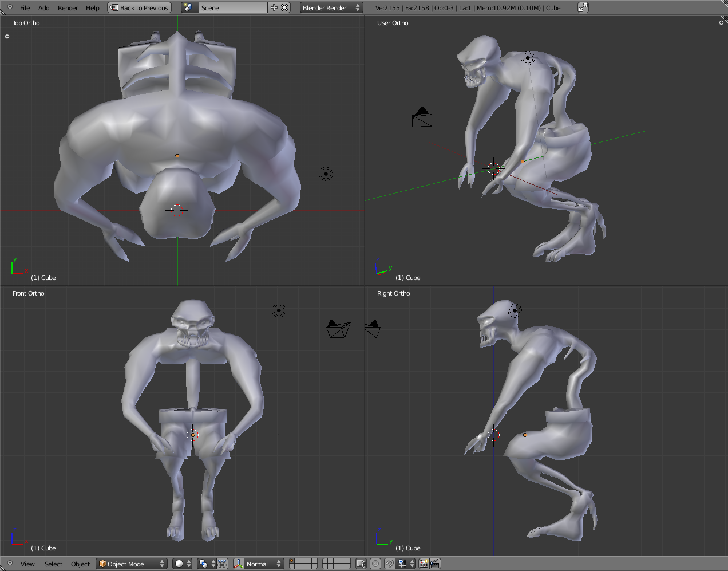Viewport: 728px width, 571px height.
Task: Open the Render menu
Action: click(x=68, y=8)
